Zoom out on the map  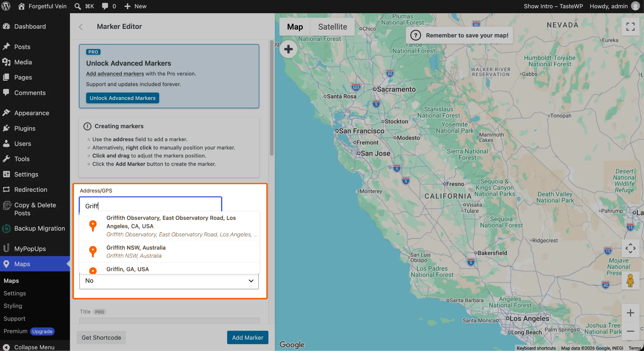[x=630, y=331]
